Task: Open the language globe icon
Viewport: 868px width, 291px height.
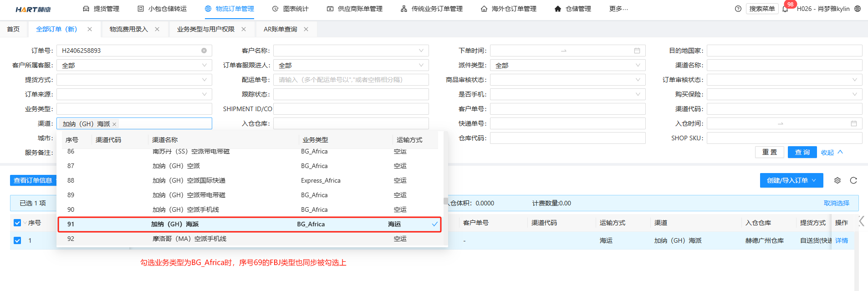Action: pos(858,9)
